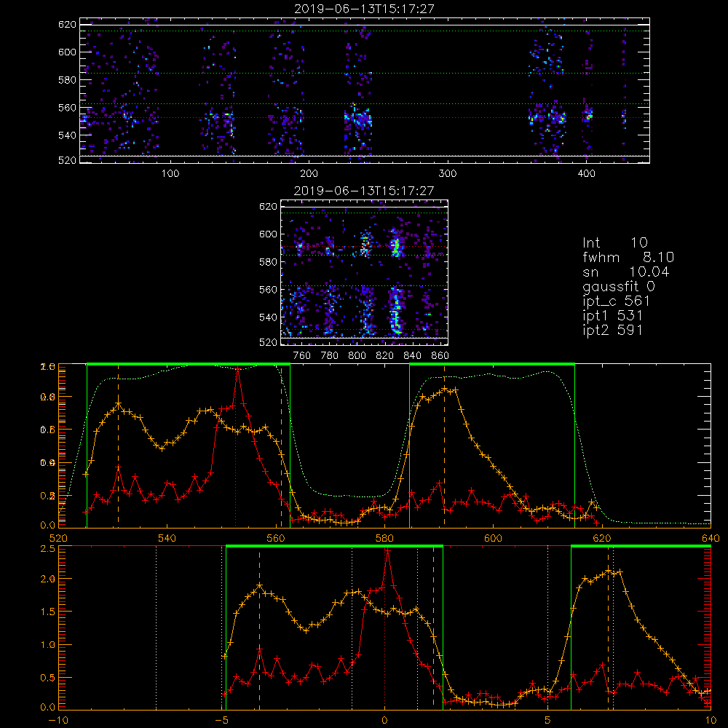Click the 'ipt_c 561' value line

click(617, 301)
